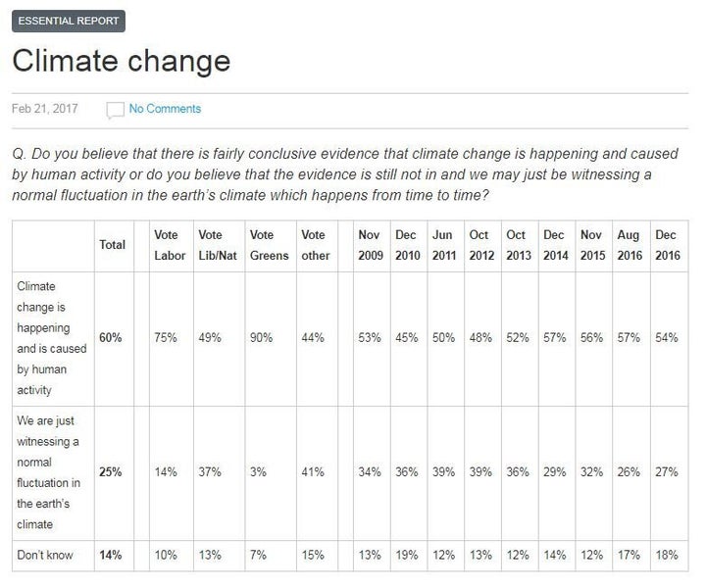This screenshot has height=588, width=706.
Task: Click the 25% total normal fluctuation cell
Action: click(x=111, y=472)
